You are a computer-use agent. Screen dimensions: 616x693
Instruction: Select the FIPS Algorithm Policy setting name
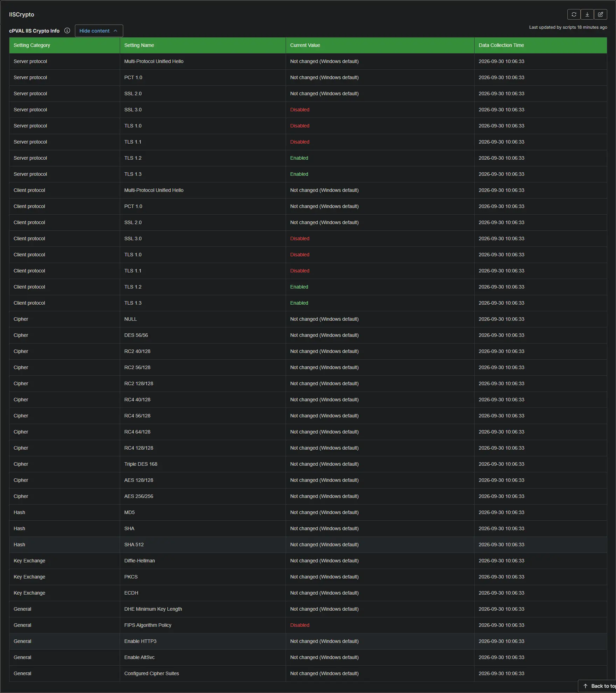coord(148,625)
